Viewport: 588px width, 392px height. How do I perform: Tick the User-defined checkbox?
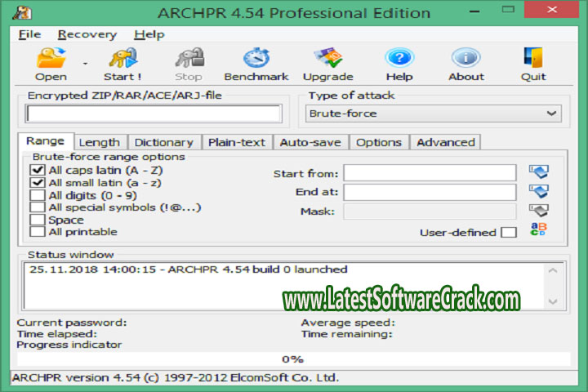[x=508, y=233]
